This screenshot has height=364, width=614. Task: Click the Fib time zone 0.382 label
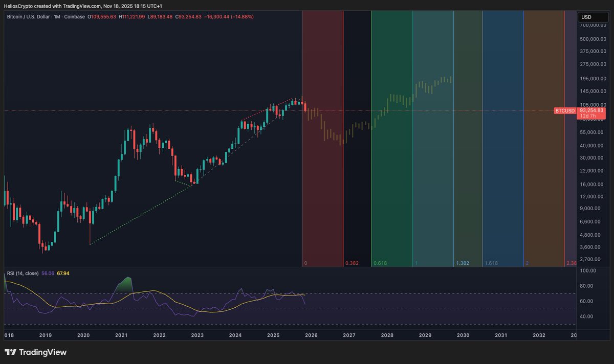click(352, 263)
